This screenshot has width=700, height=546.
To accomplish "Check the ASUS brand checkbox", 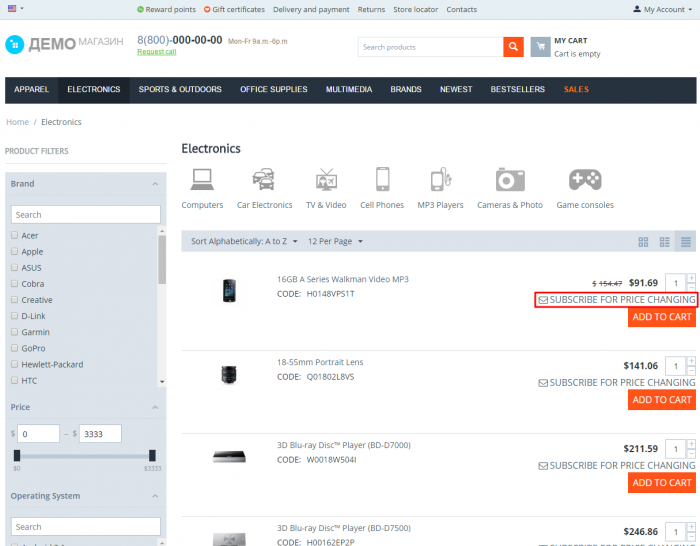I will [x=14, y=267].
